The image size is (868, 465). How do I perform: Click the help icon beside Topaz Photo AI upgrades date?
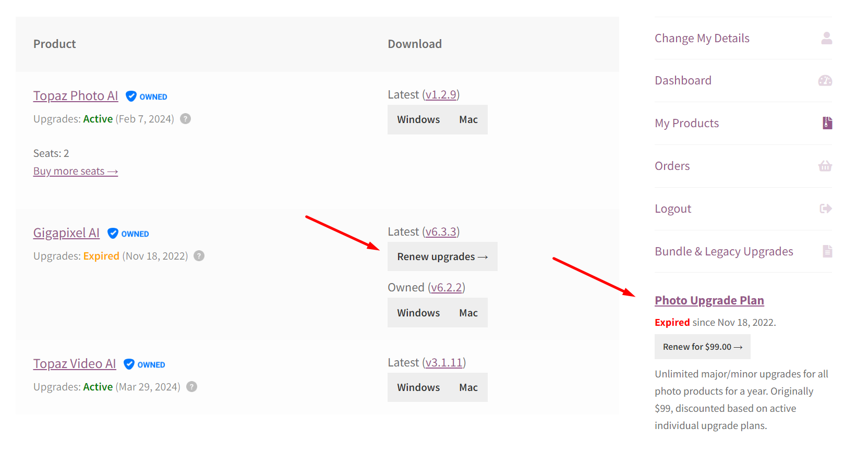point(185,119)
